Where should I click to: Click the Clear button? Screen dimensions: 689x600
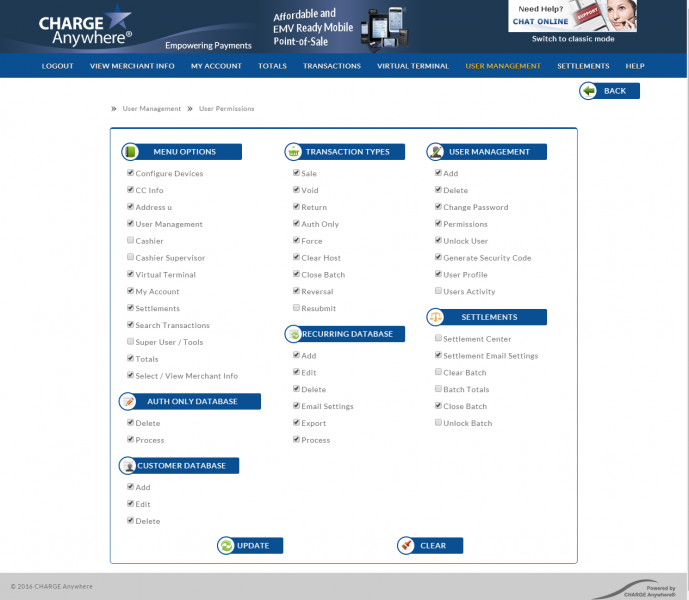[430, 545]
